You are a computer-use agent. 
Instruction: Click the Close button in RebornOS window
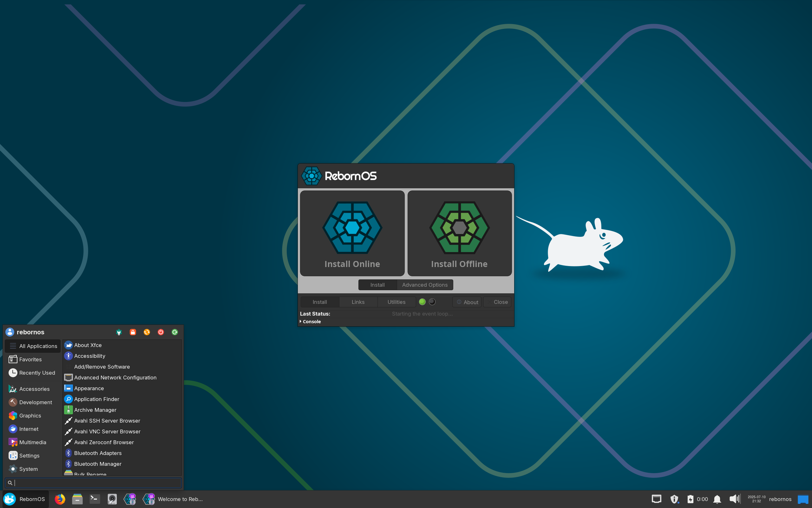(x=497, y=302)
